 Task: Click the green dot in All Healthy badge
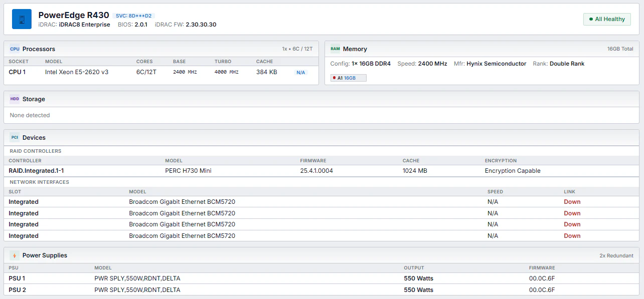591,19
